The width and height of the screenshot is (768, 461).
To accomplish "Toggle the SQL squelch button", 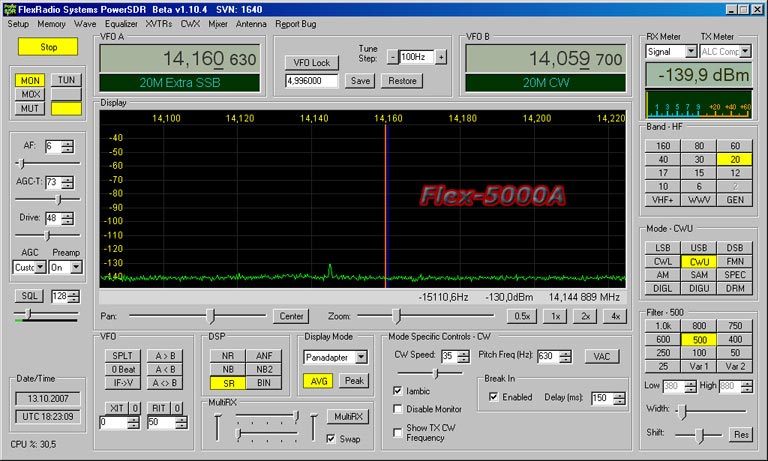I will point(29,296).
